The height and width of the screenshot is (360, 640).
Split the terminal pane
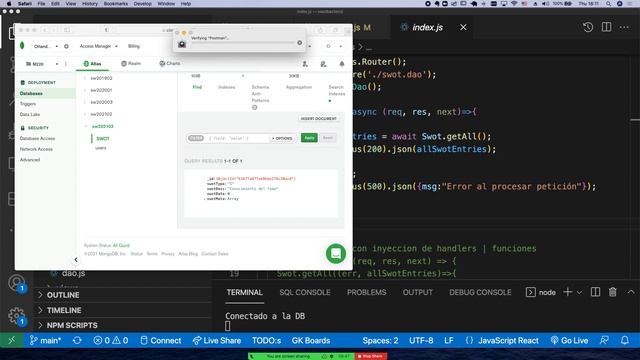(596, 292)
